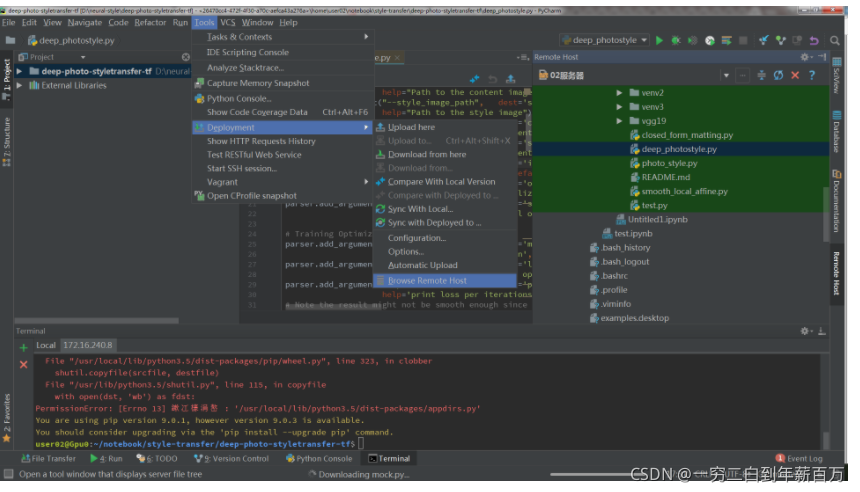This screenshot has height=492, width=860.
Task: Click the profile run icon
Action: pos(710,40)
